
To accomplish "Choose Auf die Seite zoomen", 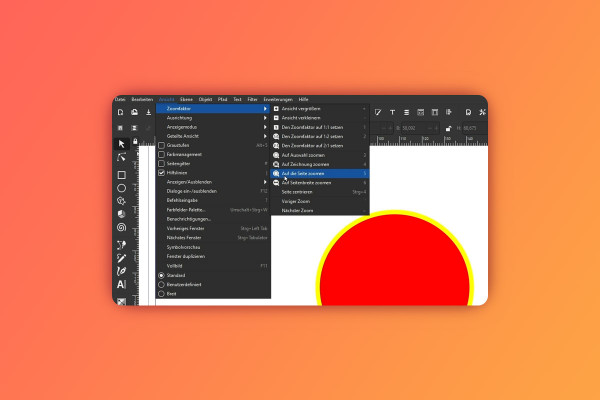I will 320,173.
